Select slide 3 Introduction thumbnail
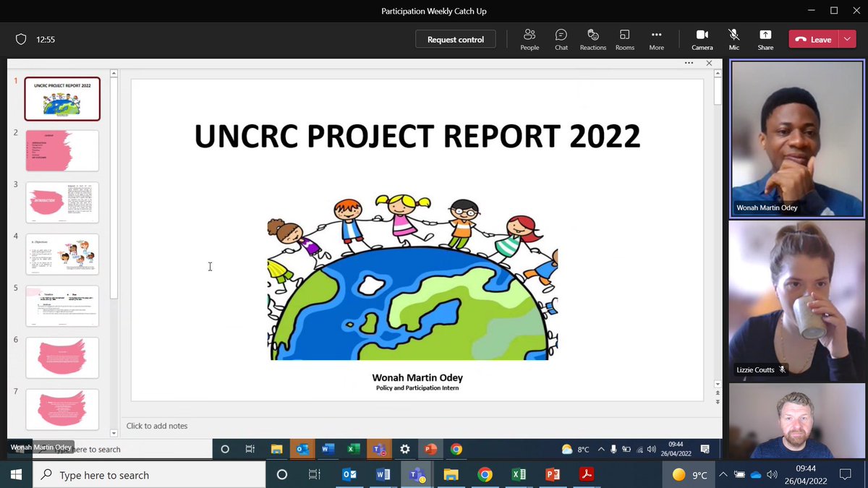 [62, 202]
